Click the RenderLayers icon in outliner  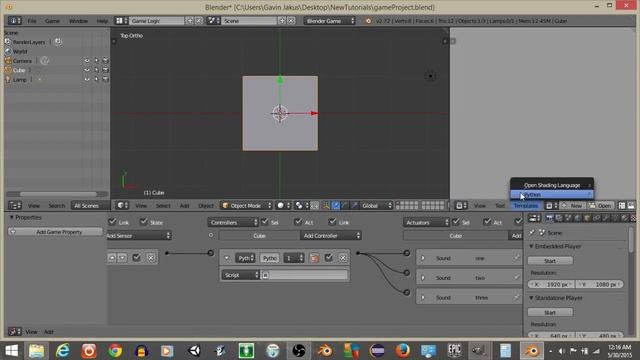pos(8,42)
